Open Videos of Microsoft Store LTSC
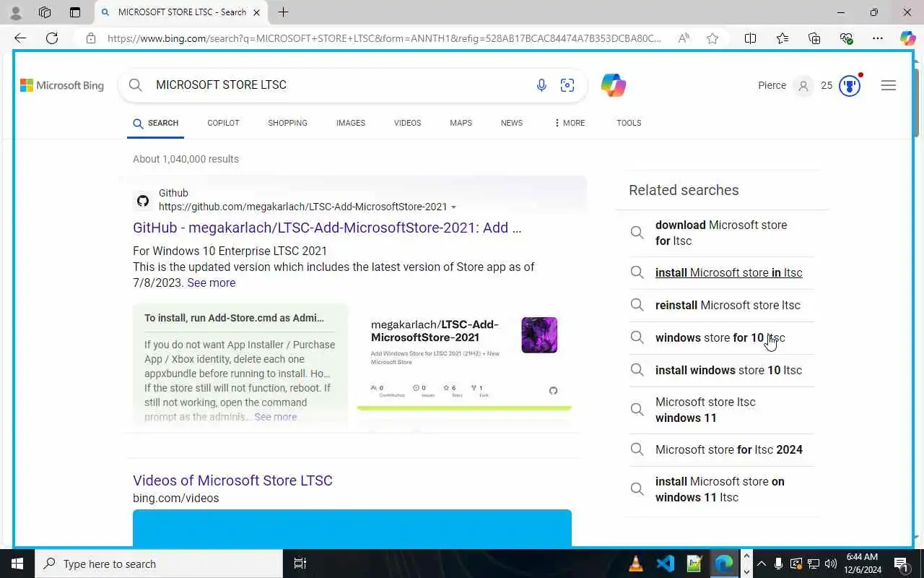924x578 pixels. tap(232, 480)
